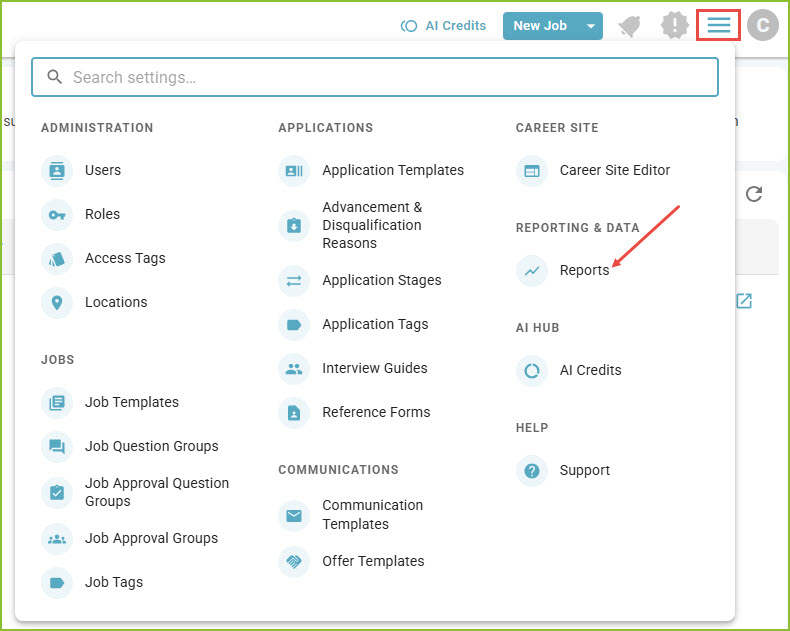Click the Users icon
This screenshot has width=790, height=631.
pos(57,171)
